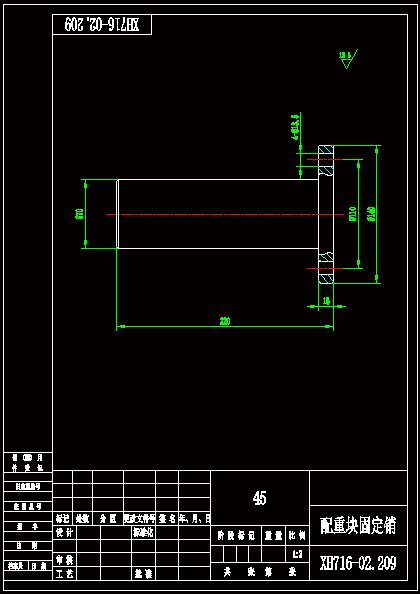Click the 档案员 side cell
The width and height of the screenshot is (420, 594).
(16, 566)
